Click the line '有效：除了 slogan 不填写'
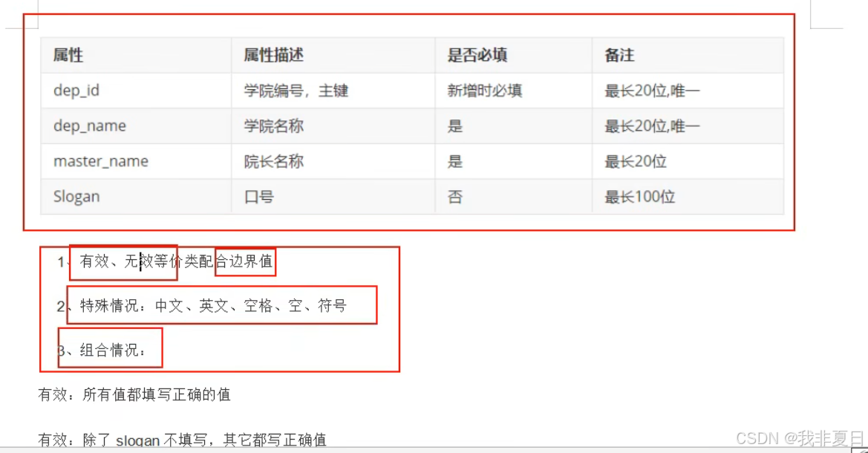The width and height of the screenshot is (868, 453). 182,440
